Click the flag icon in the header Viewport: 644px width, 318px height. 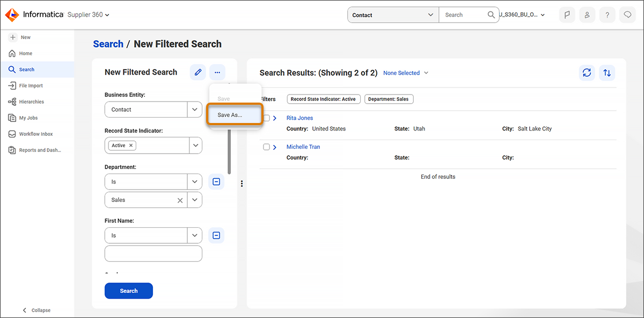tap(567, 15)
